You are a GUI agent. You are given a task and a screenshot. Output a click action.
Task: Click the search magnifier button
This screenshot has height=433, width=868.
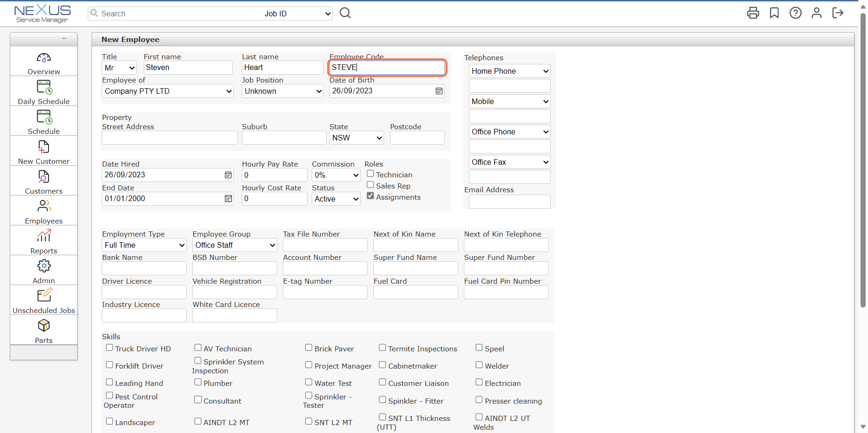coord(345,13)
